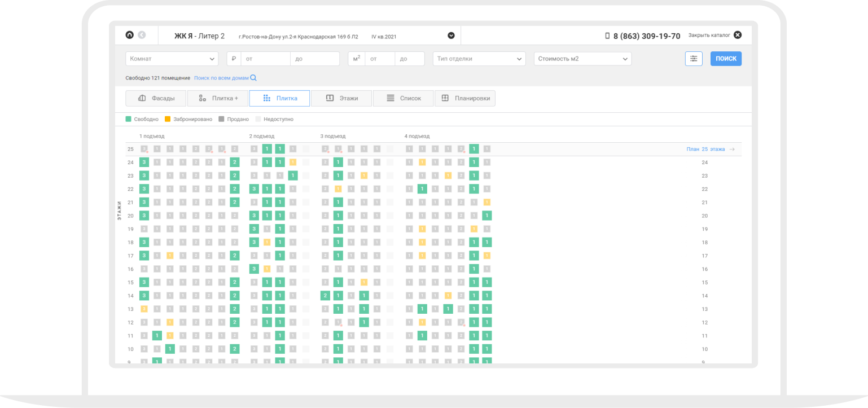Open the Стоимость м2 dropdown

tap(582, 59)
